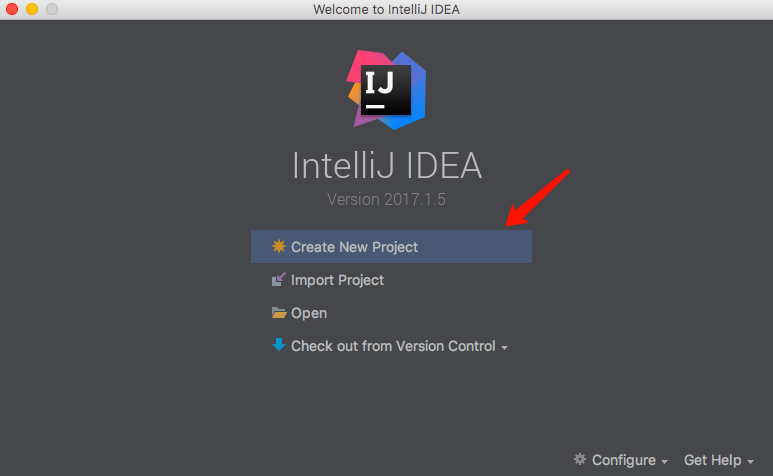Expand the arrow beside Version Control

pos(504,348)
